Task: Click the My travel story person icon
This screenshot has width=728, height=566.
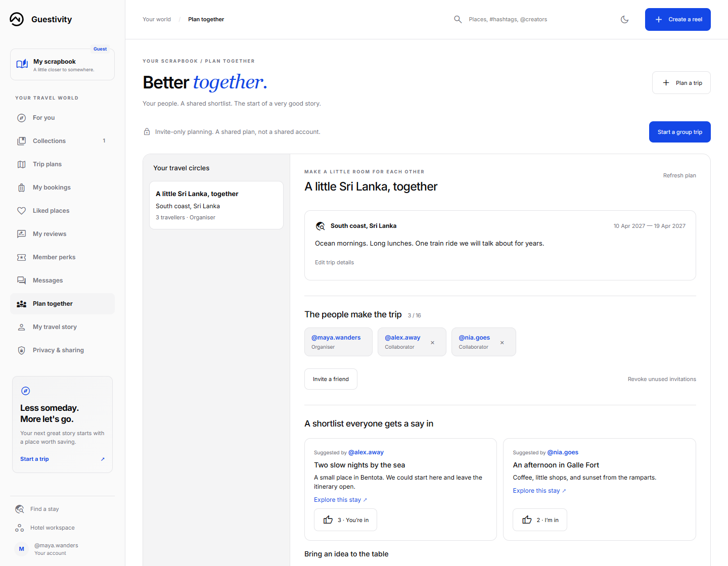Action: pyautogui.click(x=21, y=327)
